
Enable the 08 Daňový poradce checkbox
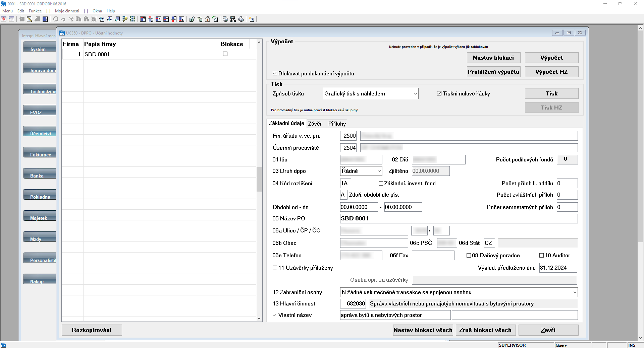point(469,255)
